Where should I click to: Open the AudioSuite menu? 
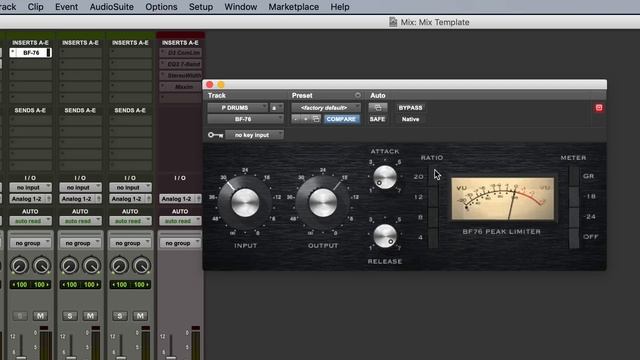click(x=111, y=7)
